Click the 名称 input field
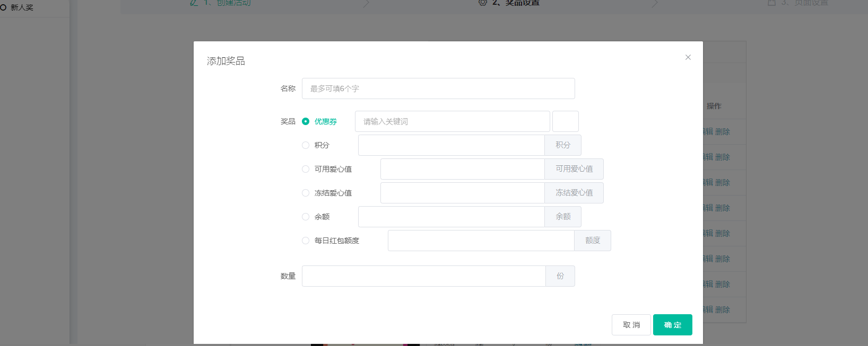The width and height of the screenshot is (868, 346). (x=438, y=88)
